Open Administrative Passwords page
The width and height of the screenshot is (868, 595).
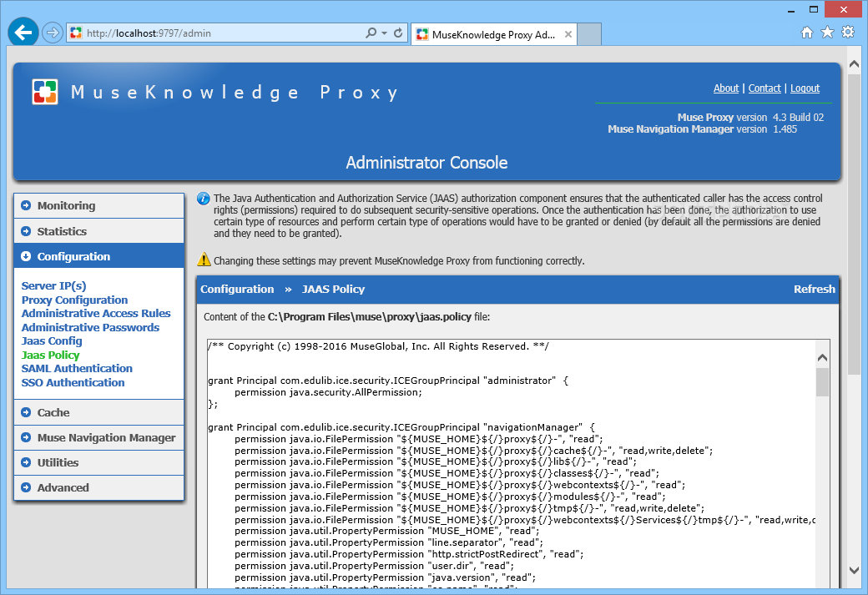(x=90, y=328)
